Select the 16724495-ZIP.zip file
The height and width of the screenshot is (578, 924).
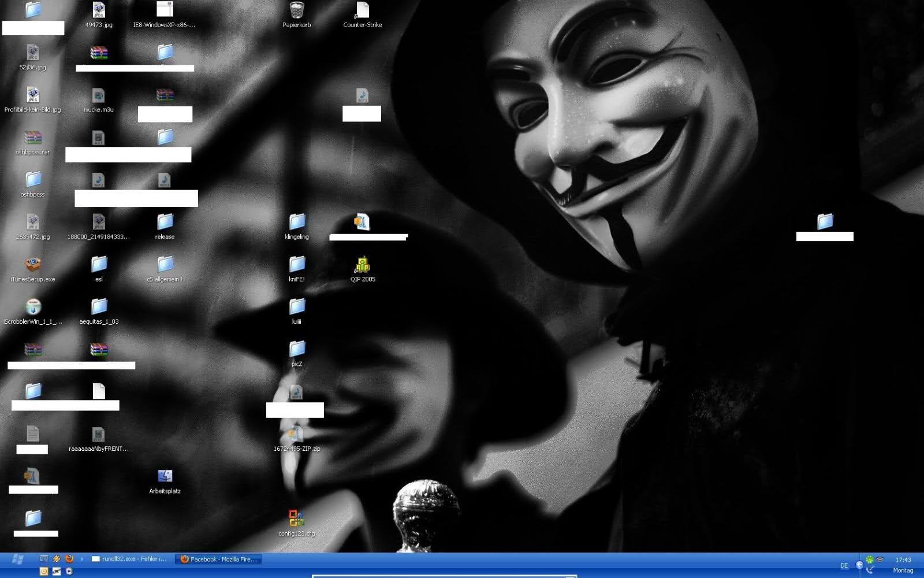(296, 435)
